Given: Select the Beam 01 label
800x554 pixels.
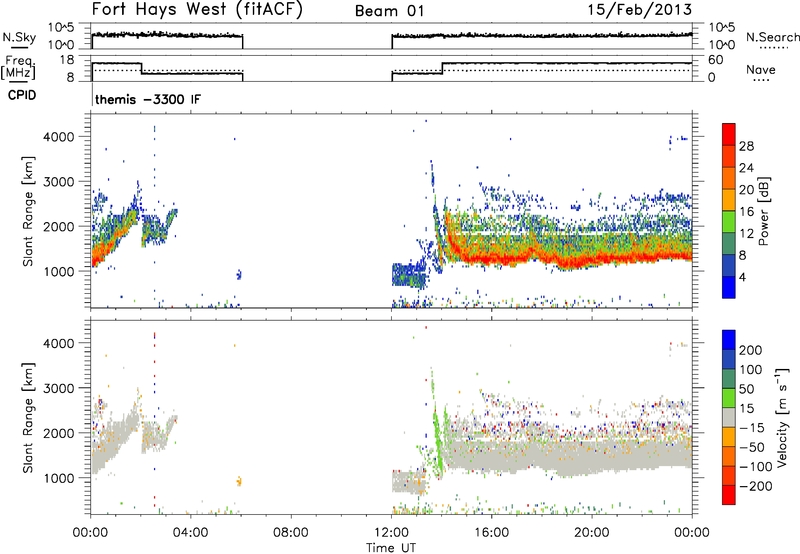Looking at the screenshot, I should coord(389,11).
